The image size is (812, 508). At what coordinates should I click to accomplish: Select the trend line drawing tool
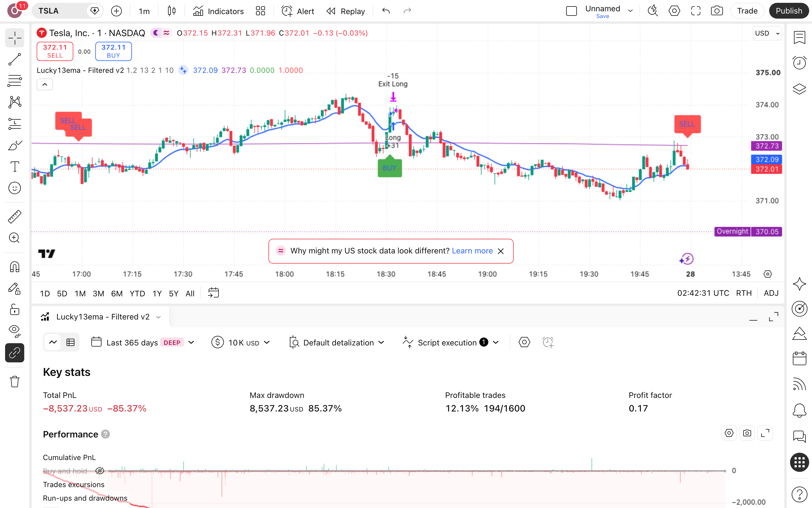(14, 60)
